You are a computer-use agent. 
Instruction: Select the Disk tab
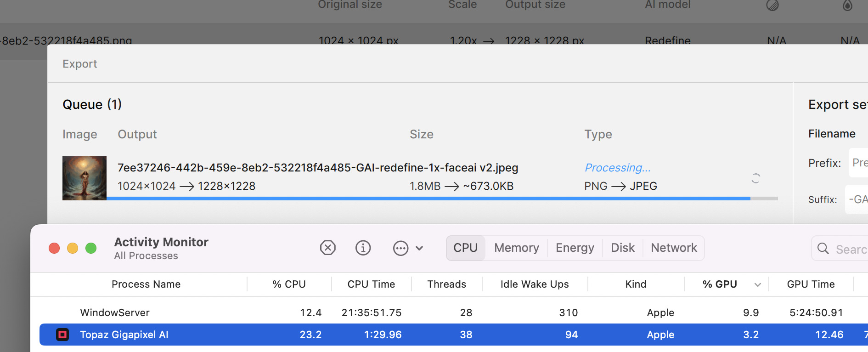point(622,248)
